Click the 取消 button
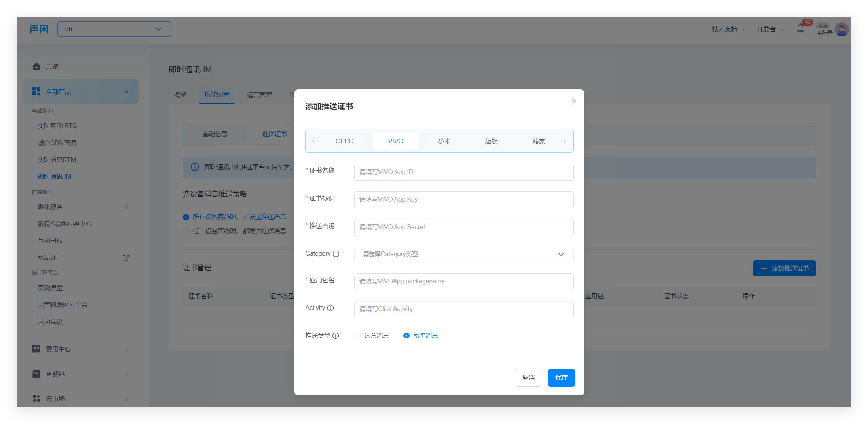868x424 pixels. coord(528,378)
